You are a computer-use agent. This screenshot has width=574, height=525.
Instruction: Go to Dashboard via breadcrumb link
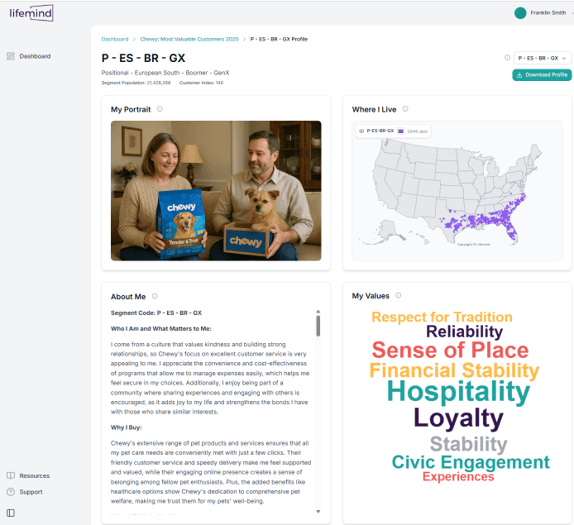coord(115,39)
